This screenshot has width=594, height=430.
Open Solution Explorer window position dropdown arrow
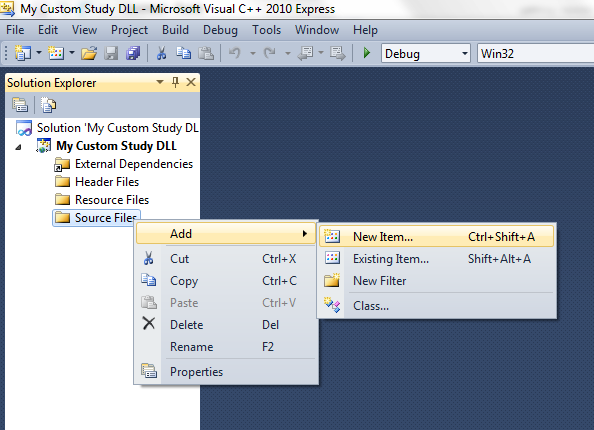(160, 82)
